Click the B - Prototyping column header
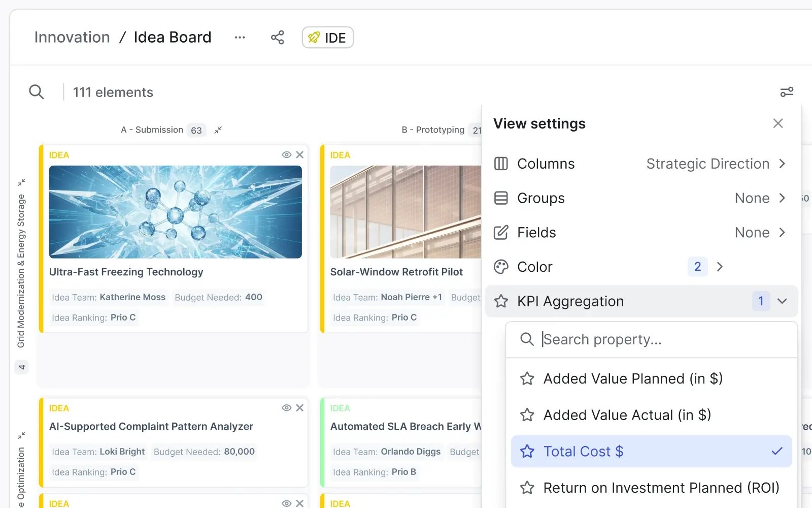Viewport: 812px width, 508px height. 433,130
